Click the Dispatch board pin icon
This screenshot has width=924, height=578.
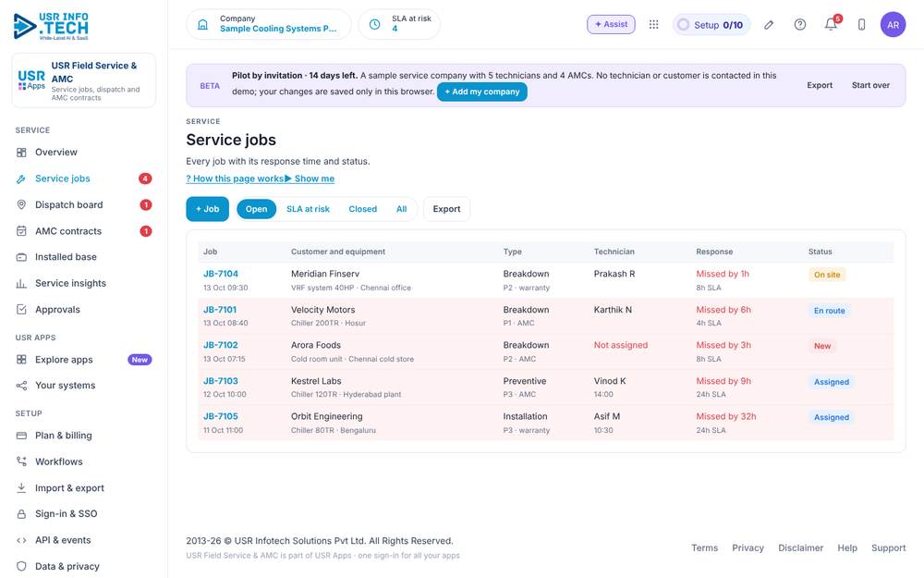21,204
